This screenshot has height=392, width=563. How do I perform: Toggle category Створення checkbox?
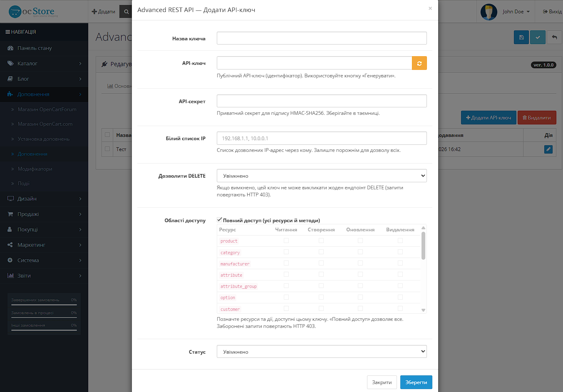click(321, 252)
